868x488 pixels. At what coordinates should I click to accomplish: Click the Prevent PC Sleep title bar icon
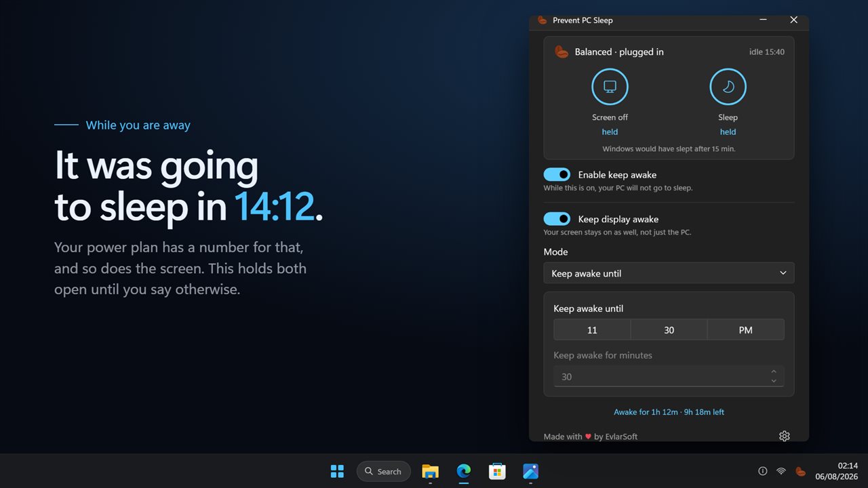542,20
